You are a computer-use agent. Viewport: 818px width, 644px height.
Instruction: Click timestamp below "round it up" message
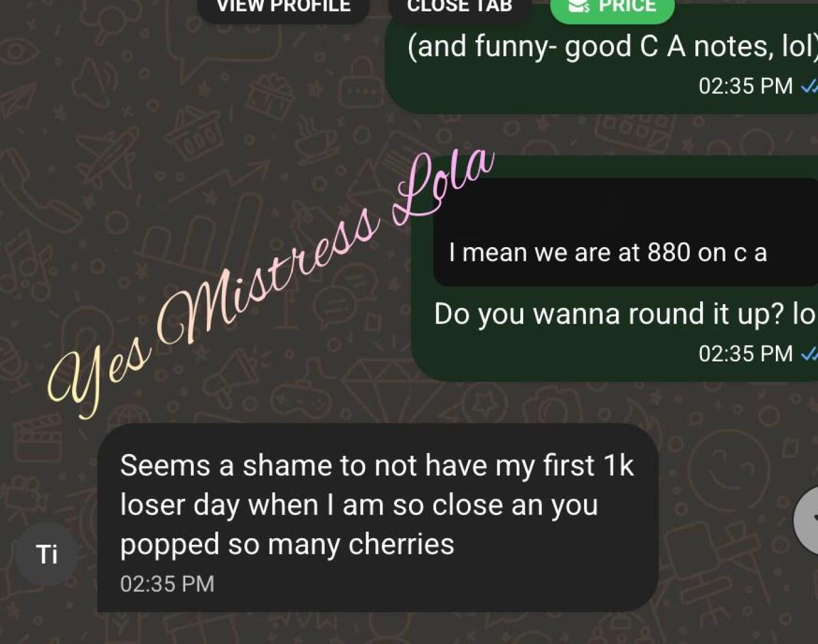click(745, 354)
